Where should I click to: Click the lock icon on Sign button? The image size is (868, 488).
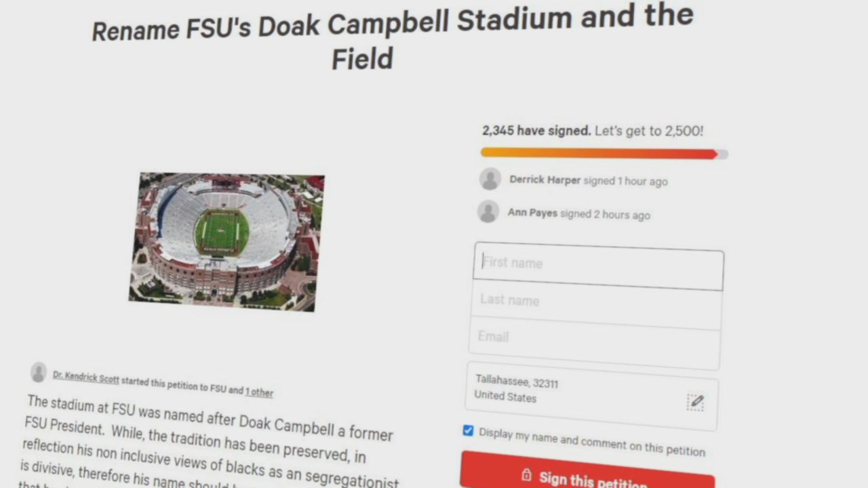[526, 474]
